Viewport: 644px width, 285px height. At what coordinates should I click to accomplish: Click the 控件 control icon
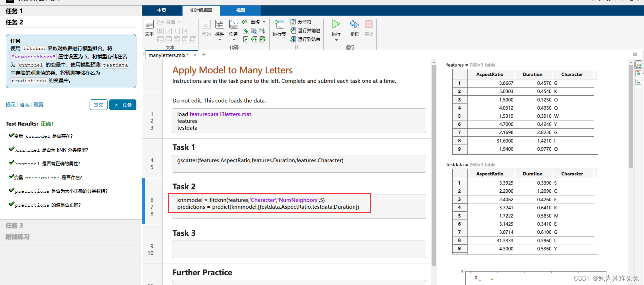pos(220,24)
